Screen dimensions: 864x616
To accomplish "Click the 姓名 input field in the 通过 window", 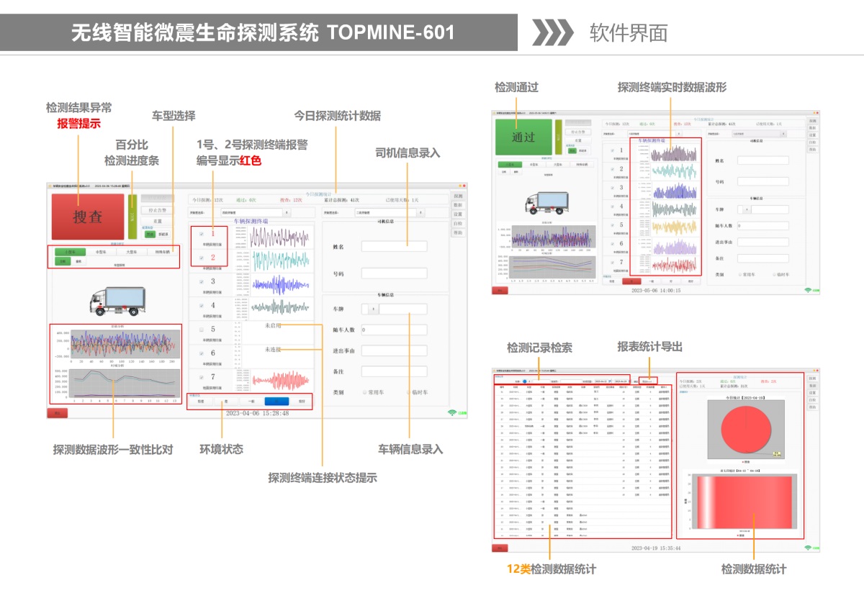I will pos(763,160).
